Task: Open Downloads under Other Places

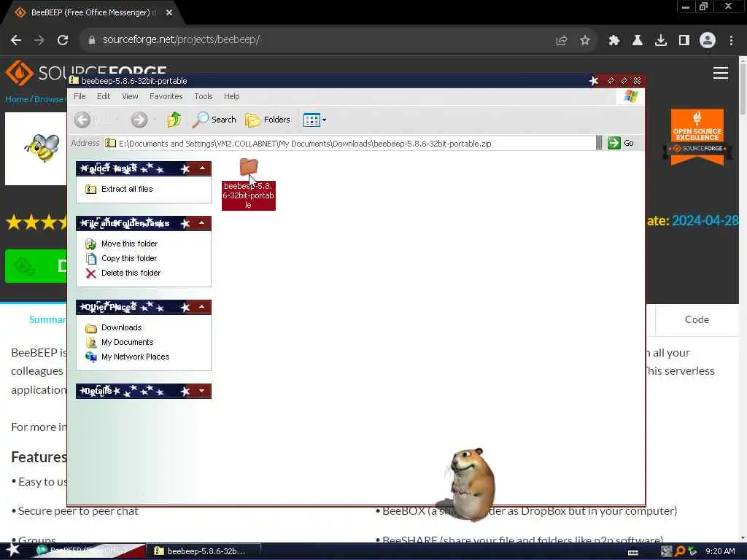Action: (121, 327)
